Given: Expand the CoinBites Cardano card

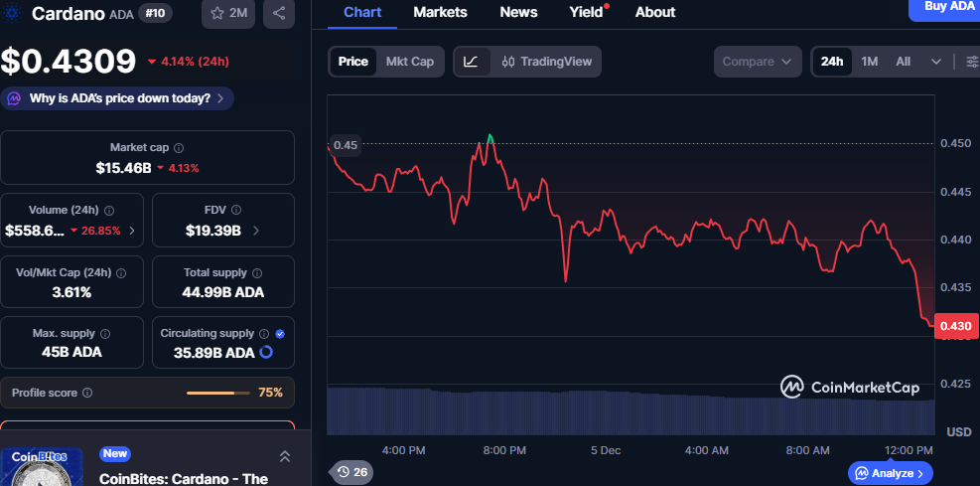Looking at the screenshot, I should click(285, 456).
